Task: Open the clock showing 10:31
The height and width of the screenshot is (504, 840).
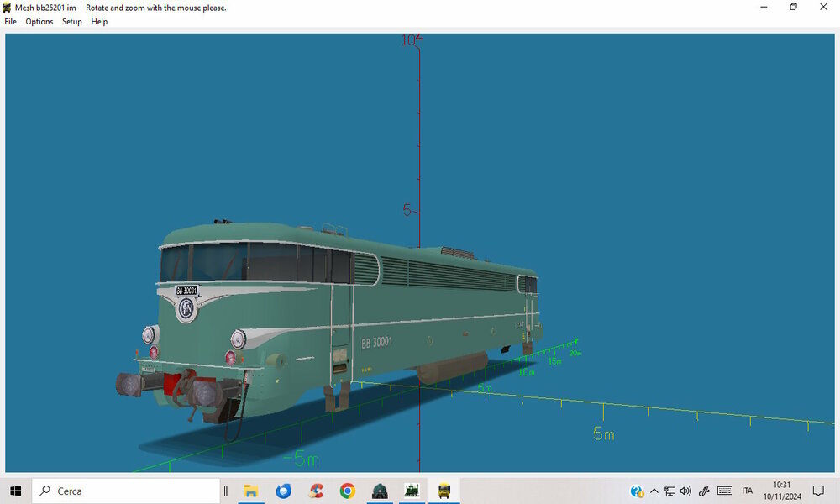Action: tap(782, 491)
